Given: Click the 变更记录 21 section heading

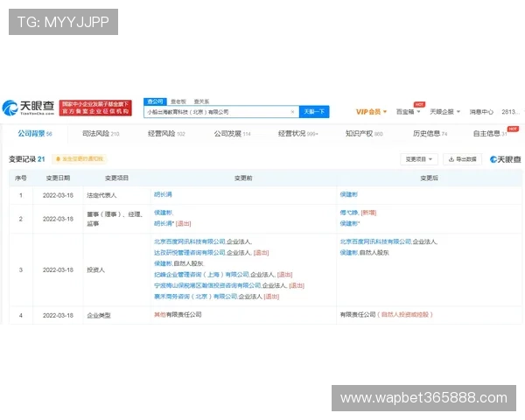Looking at the screenshot, I should tap(27, 159).
